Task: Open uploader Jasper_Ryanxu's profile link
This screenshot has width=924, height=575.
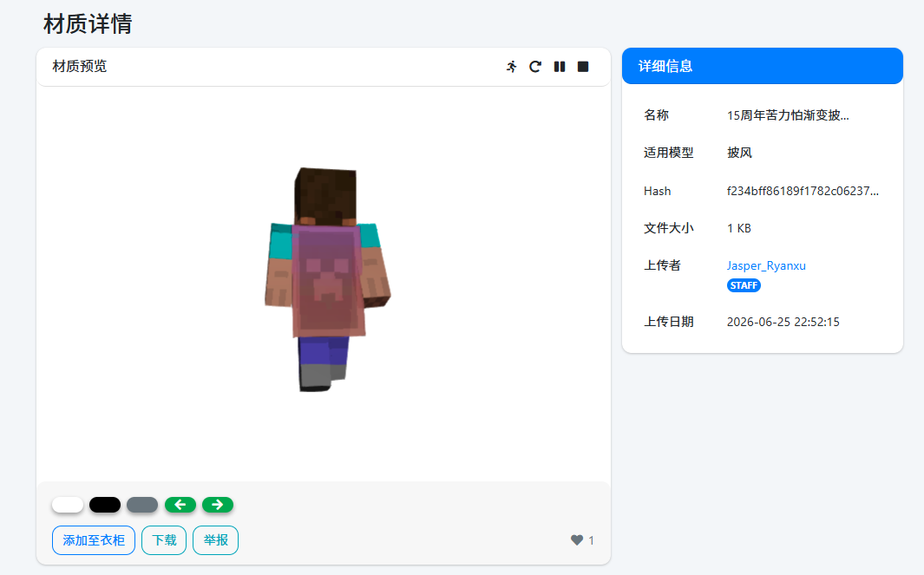Action: tap(766, 265)
